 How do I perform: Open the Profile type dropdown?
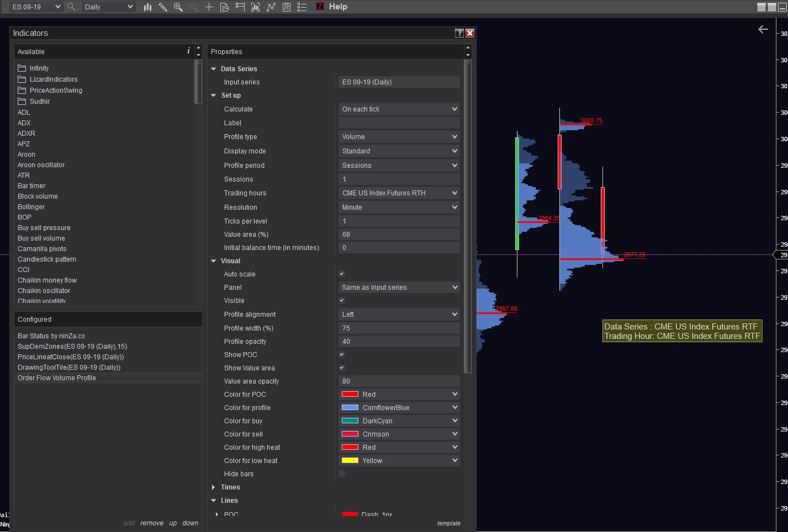pos(399,137)
